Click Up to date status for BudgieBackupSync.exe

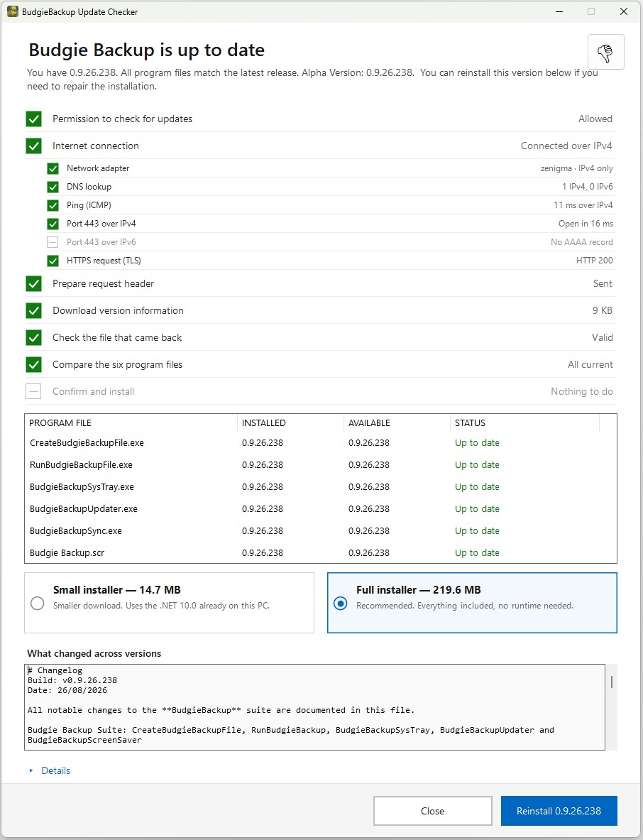click(477, 531)
